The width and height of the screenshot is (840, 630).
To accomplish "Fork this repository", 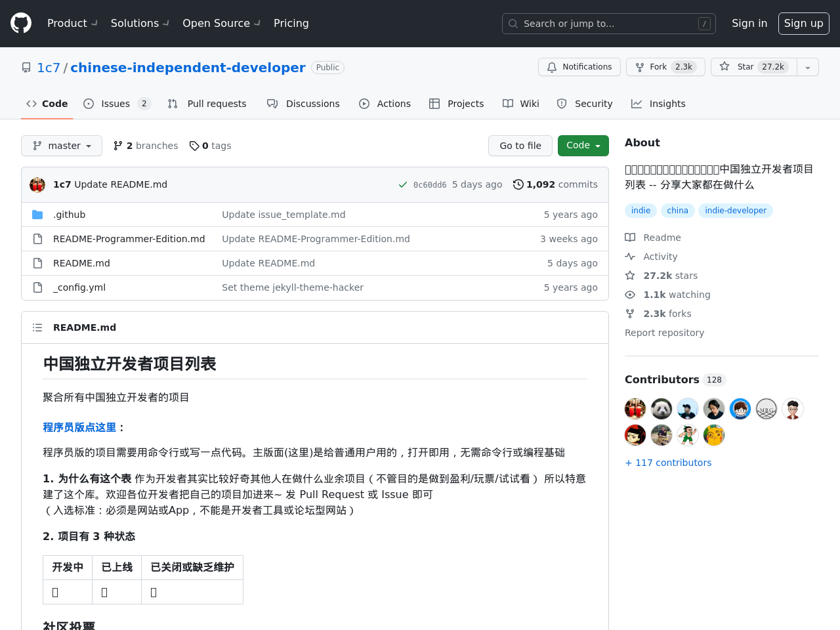I will click(665, 67).
